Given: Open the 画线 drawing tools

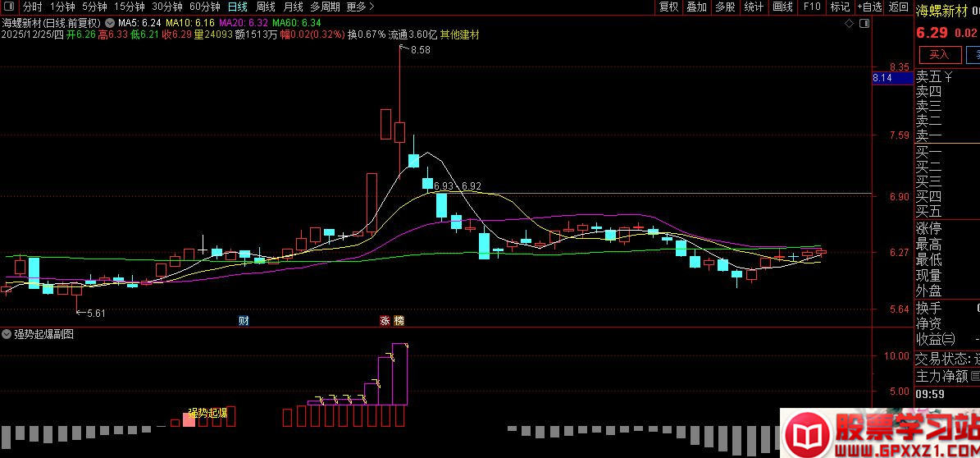Looking at the screenshot, I should click(x=783, y=7).
